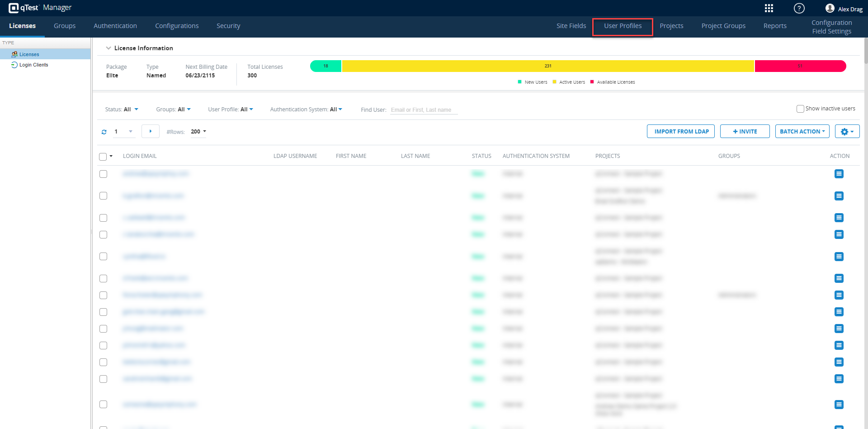Check the first user row checkbox

[x=103, y=174]
